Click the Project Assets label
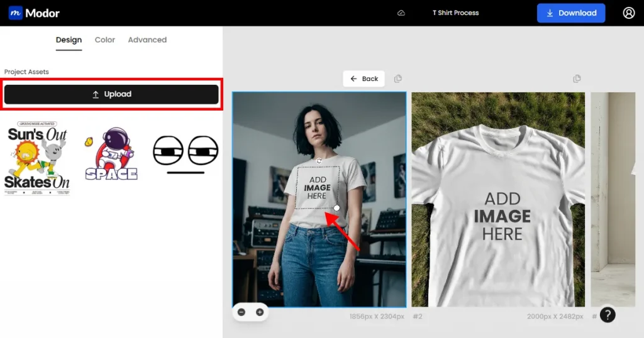 click(26, 72)
